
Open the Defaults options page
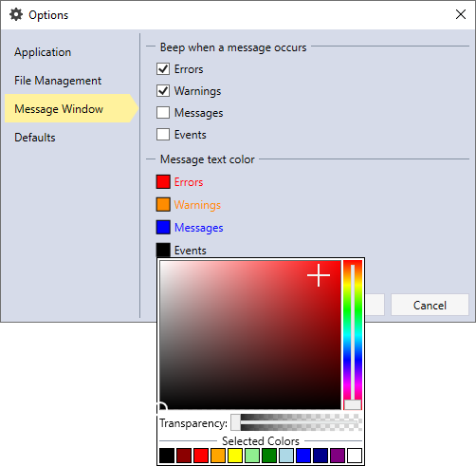pyautogui.click(x=35, y=138)
